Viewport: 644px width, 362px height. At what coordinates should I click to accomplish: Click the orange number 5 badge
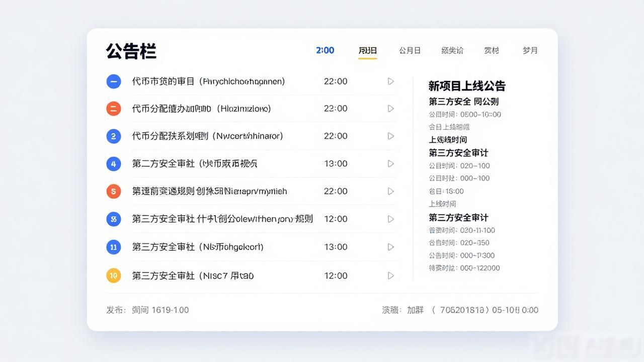tap(114, 192)
